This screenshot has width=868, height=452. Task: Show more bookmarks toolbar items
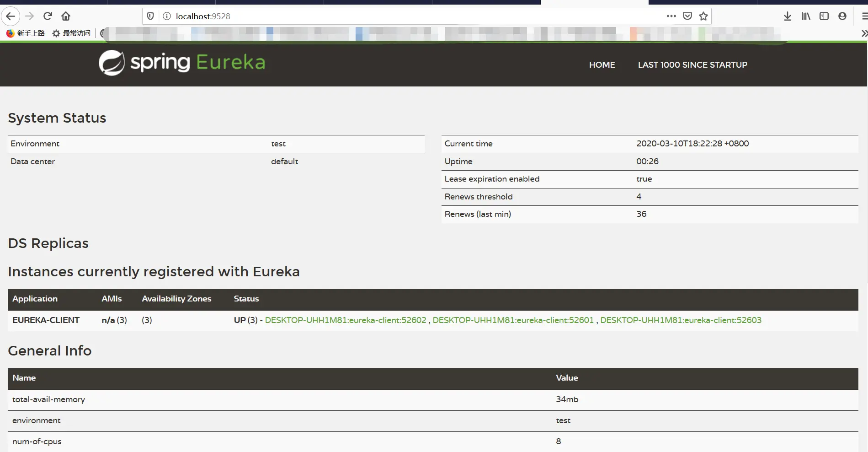[864, 33]
